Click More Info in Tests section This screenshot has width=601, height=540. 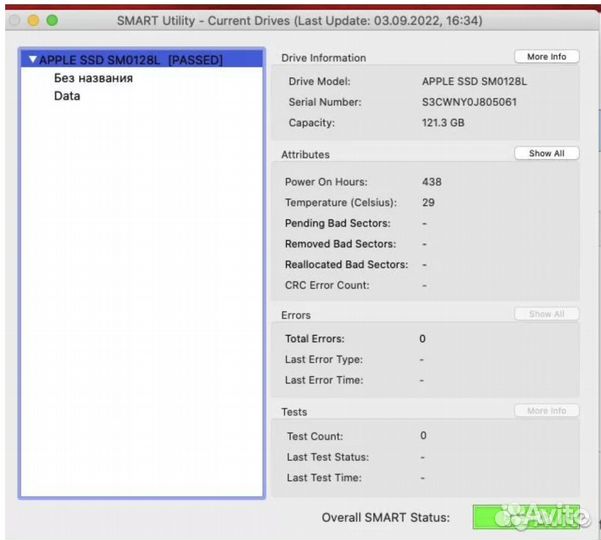pyautogui.click(x=546, y=411)
